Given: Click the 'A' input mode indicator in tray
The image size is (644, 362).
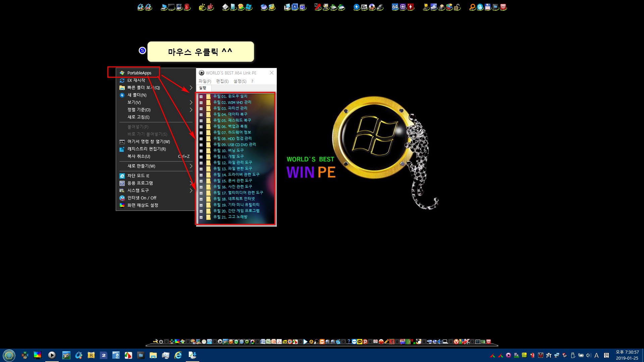Looking at the screenshot, I should 596,355.
